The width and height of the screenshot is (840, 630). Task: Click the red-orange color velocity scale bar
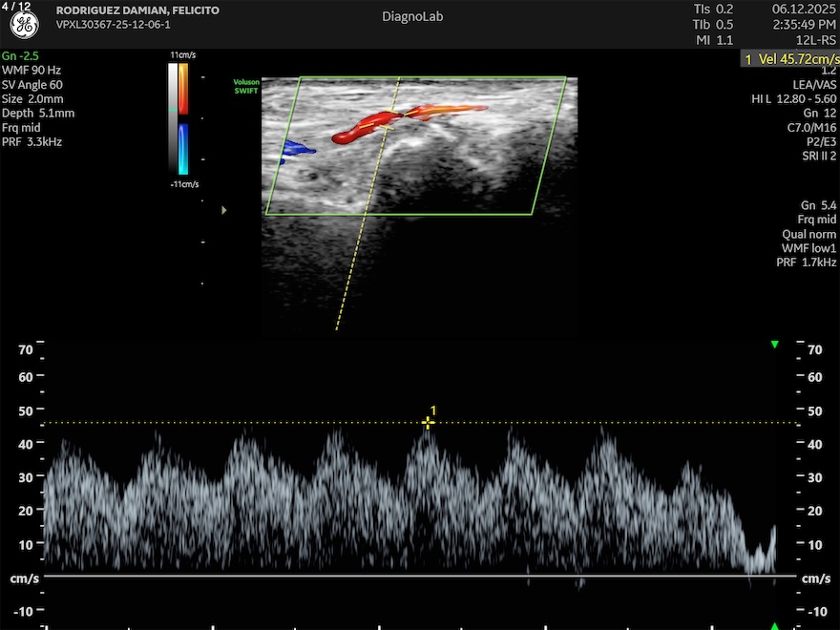[x=183, y=87]
